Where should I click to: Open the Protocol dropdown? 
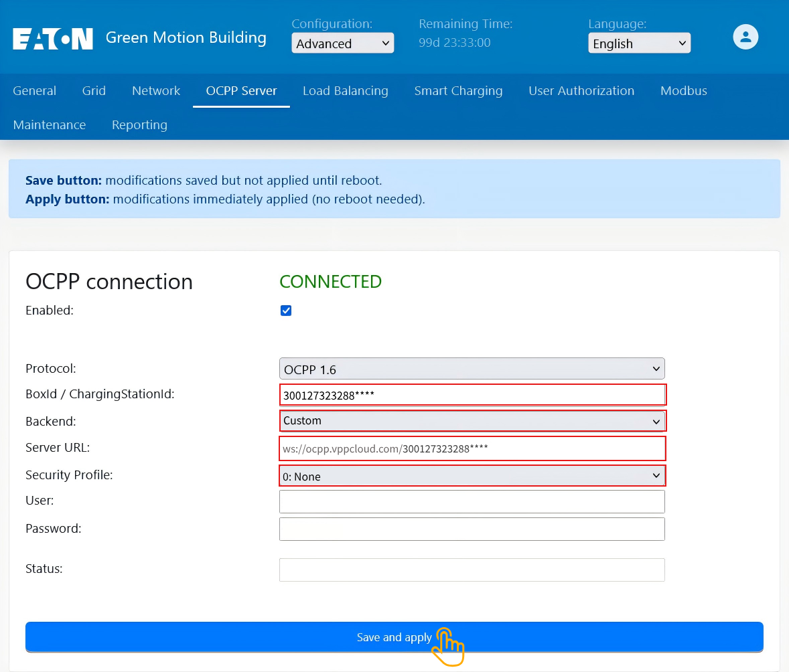tap(472, 368)
